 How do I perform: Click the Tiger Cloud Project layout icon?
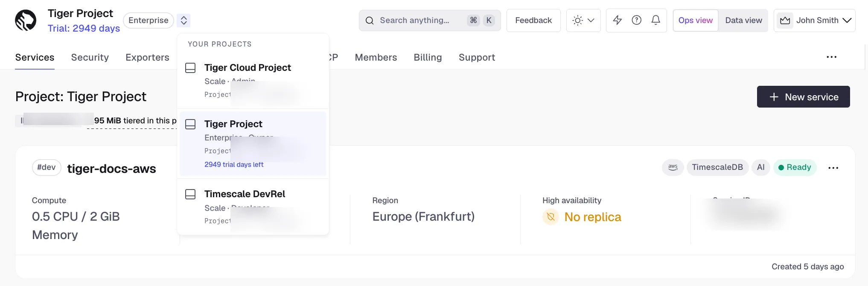tap(190, 68)
